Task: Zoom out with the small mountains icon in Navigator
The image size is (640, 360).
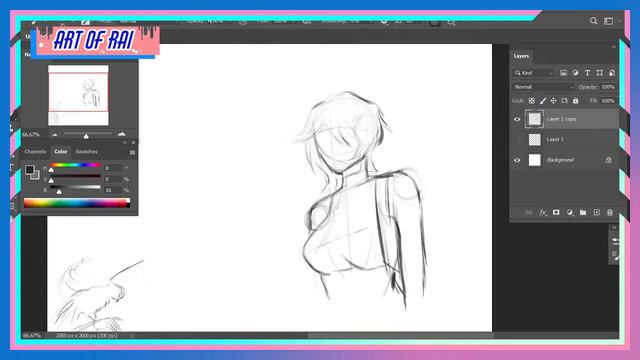Action: coord(55,134)
